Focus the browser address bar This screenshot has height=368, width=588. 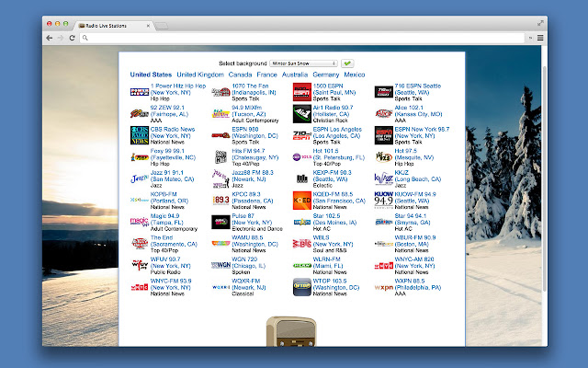click(x=302, y=38)
